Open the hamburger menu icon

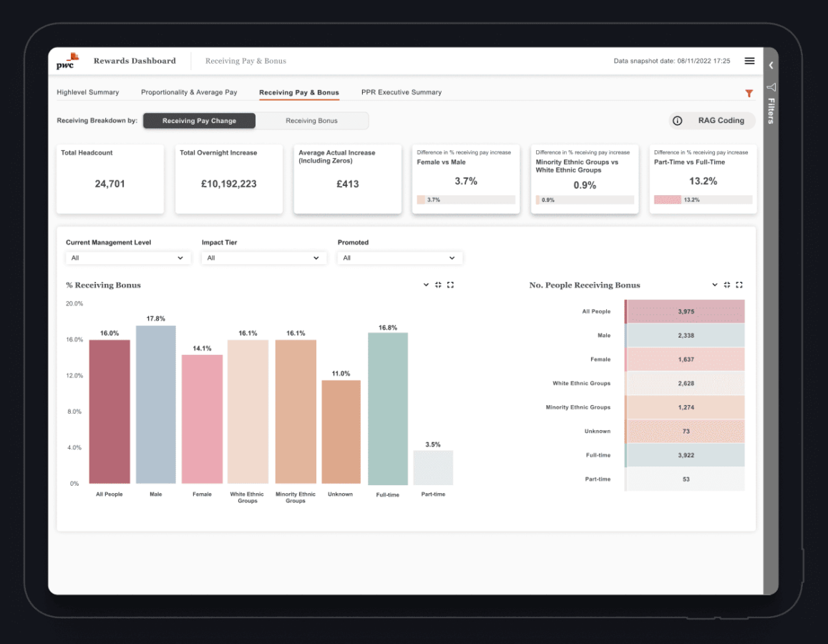[749, 61]
